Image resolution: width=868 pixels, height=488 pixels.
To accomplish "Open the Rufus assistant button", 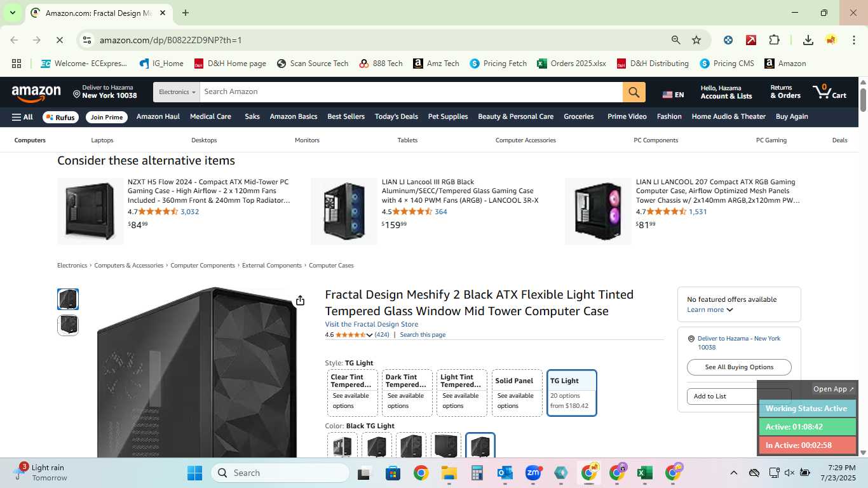I will [x=60, y=117].
